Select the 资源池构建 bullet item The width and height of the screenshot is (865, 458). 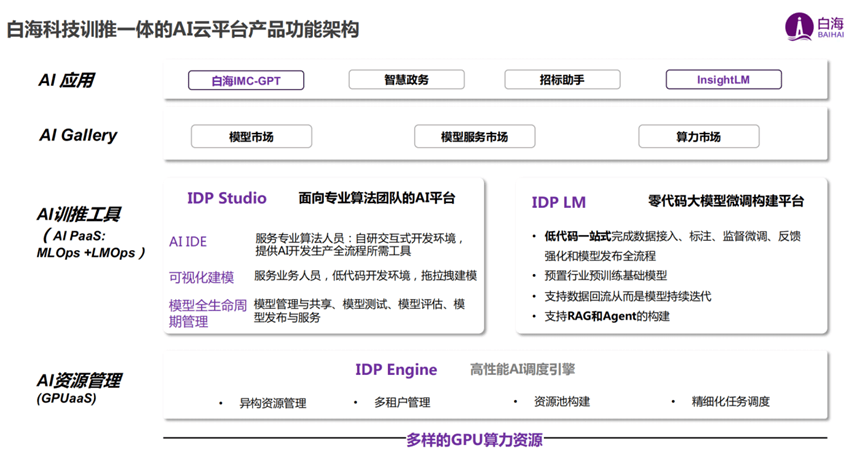pos(561,402)
